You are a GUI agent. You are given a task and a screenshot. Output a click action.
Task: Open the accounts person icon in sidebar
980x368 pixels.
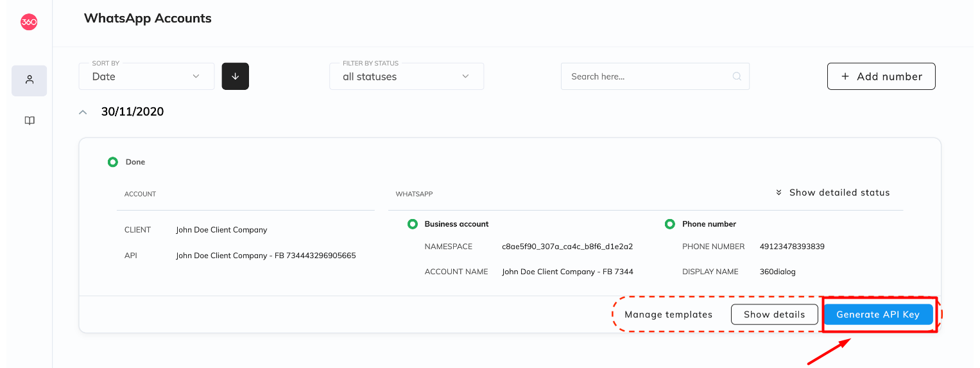coord(29,80)
